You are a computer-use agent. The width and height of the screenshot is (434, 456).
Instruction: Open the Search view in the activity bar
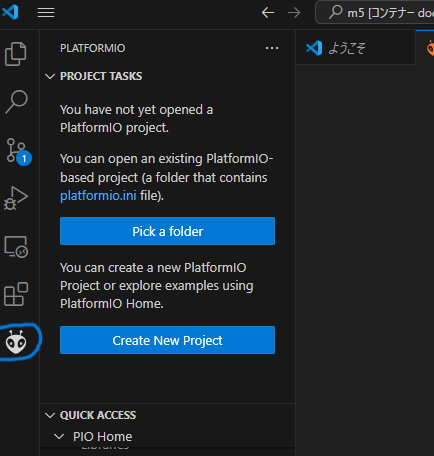point(16,102)
